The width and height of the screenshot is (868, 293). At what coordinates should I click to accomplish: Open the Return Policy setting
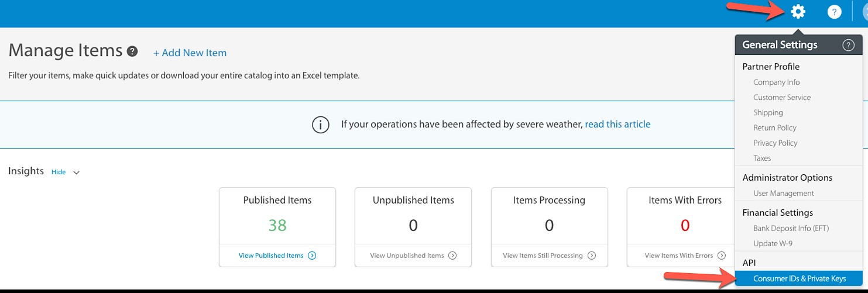click(x=775, y=127)
